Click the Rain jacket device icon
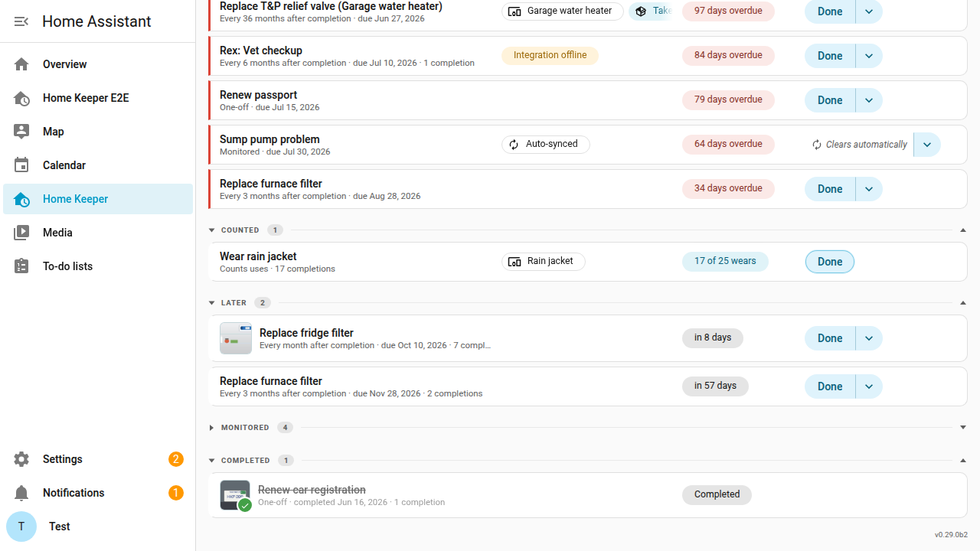Screen dimensions: 980x551 coord(514,262)
